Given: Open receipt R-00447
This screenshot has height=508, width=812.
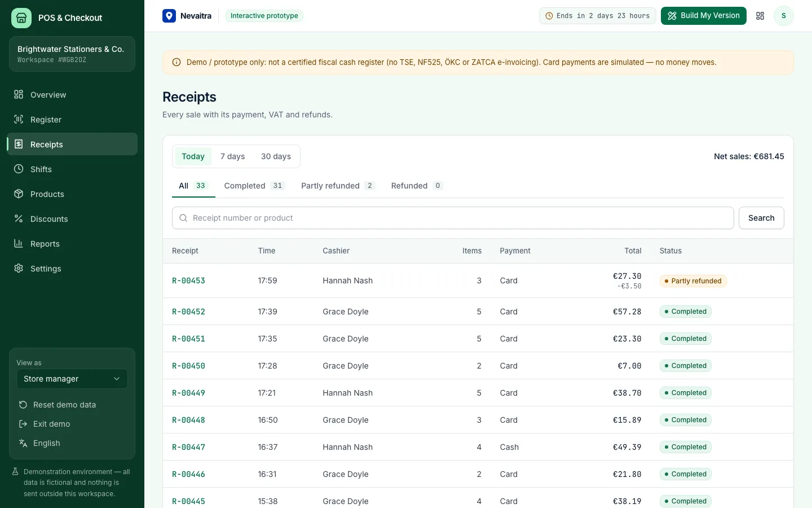Looking at the screenshot, I should tap(188, 447).
